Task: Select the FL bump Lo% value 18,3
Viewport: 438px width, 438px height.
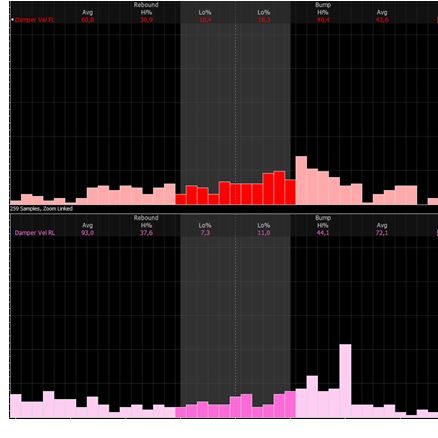Action: click(x=264, y=20)
